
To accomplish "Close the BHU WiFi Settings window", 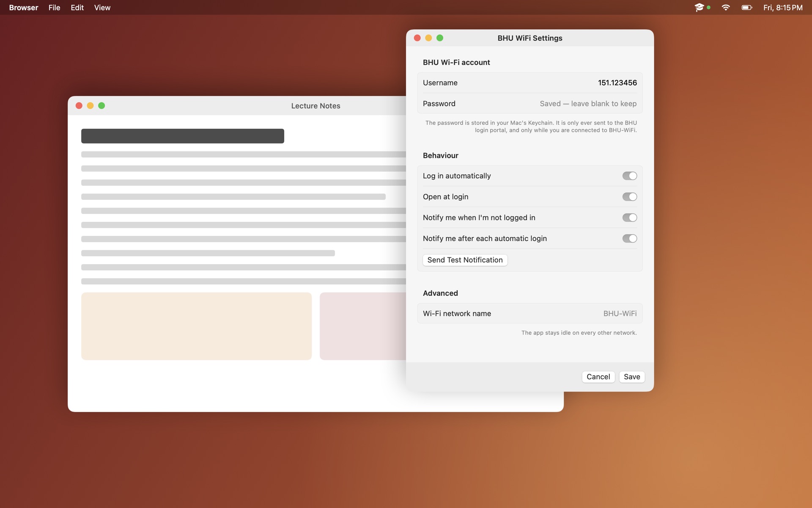I will (x=417, y=38).
